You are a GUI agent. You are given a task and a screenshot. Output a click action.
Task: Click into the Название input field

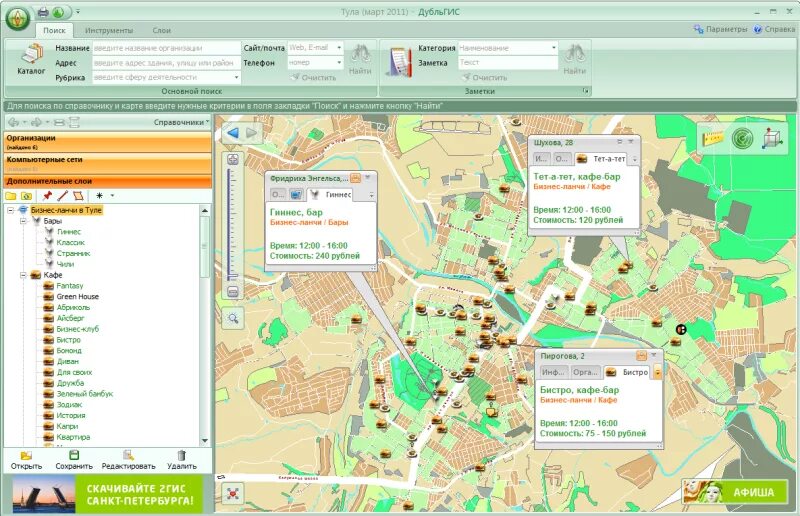pyautogui.click(x=166, y=48)
